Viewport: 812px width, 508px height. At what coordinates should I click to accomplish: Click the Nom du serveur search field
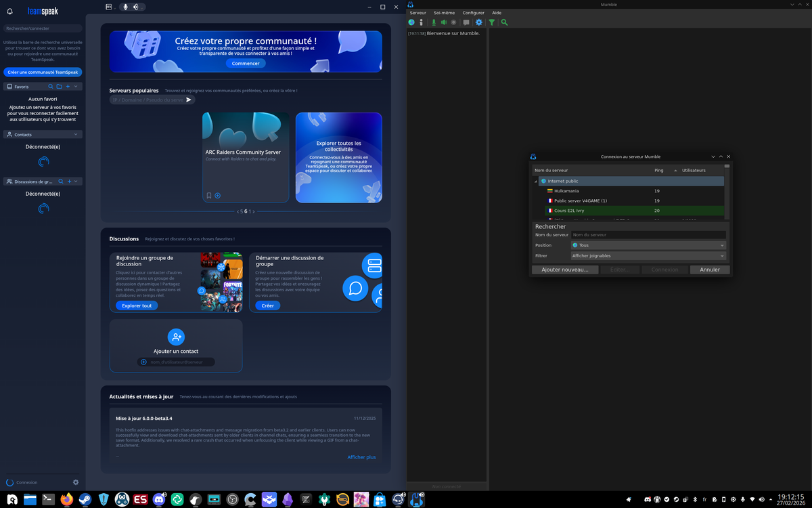pyautogui.click(x=648, y=234)
